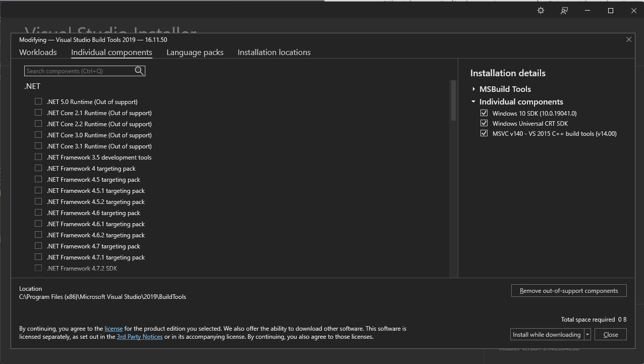Tick .NET Core 3.1 Runtime checkbox
The height and width of the screenshot is (364, 644).
tap(38, 146)
